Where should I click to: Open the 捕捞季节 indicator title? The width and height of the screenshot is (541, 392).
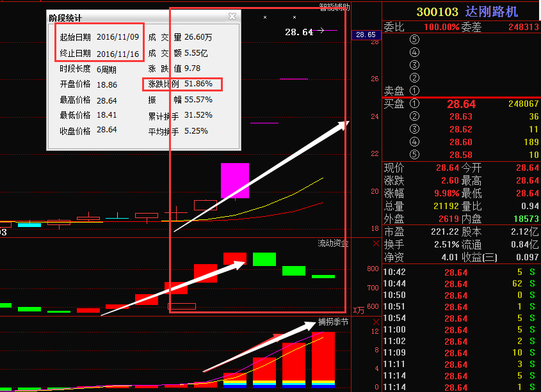click(x=333, y=322)
